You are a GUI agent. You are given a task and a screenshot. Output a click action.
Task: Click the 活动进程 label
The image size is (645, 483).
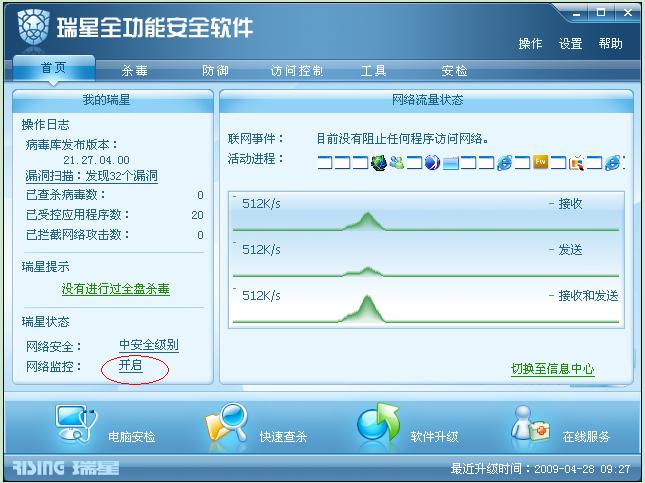pyautogui.click(x=255, y=158)
